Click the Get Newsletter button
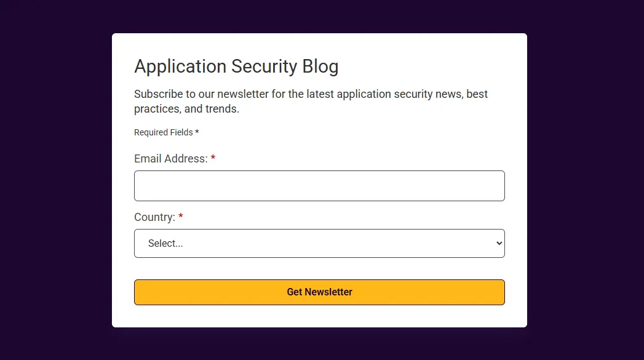Screen dimensions: 644x360 point(319,292)
